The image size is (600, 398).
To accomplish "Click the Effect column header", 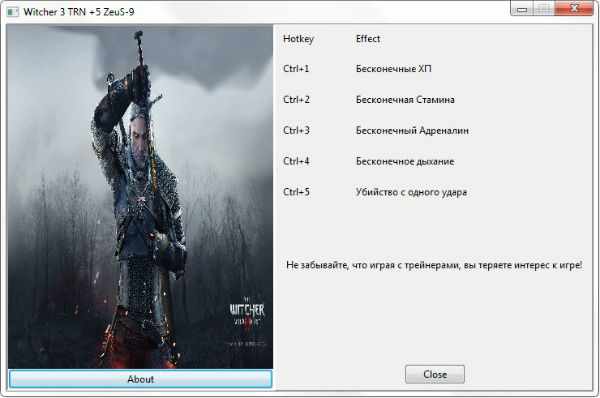I will [368, 39].
